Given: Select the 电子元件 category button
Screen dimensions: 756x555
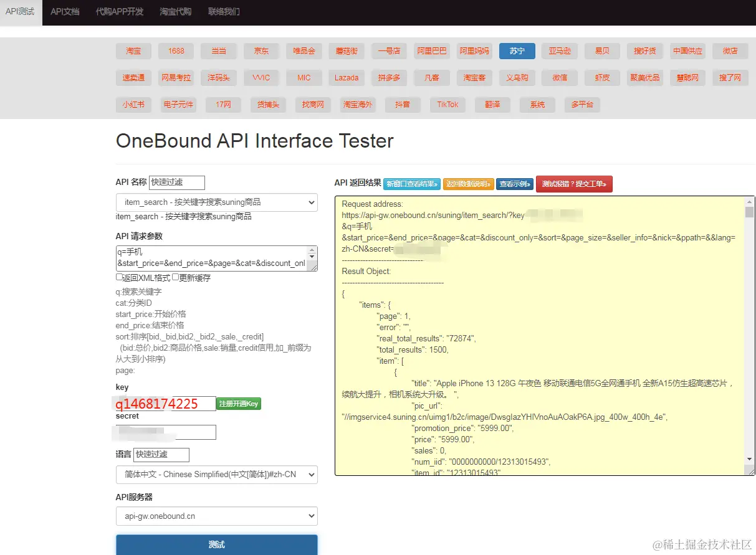Looking at the screenshot, I should point(178,105).
